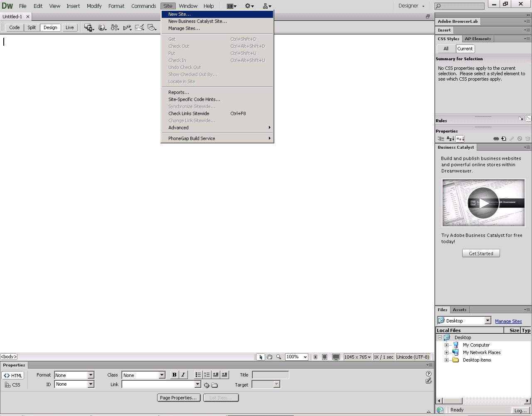Toggle Live view
This screenshot has width=532, height=416.
point(69,27)
